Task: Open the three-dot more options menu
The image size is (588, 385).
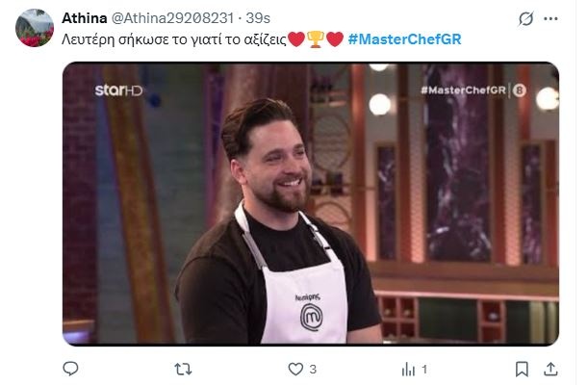Action: 550,18
